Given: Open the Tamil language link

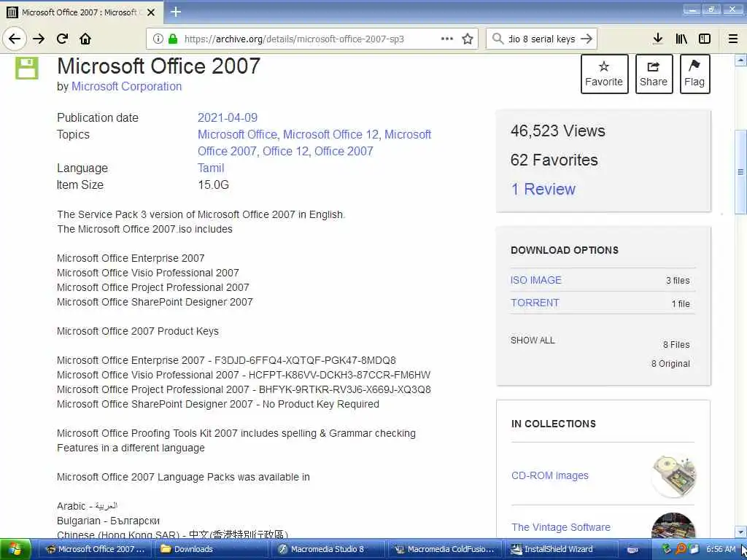Looking at the screenshot, I should pos(211,168).
